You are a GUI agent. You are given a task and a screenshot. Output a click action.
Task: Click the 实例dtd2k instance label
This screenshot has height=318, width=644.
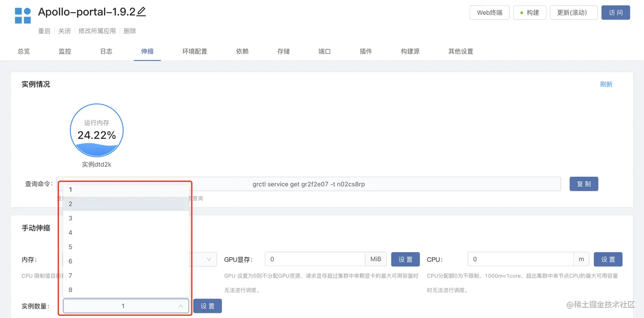pyautogui.click(x=97, y=164)
